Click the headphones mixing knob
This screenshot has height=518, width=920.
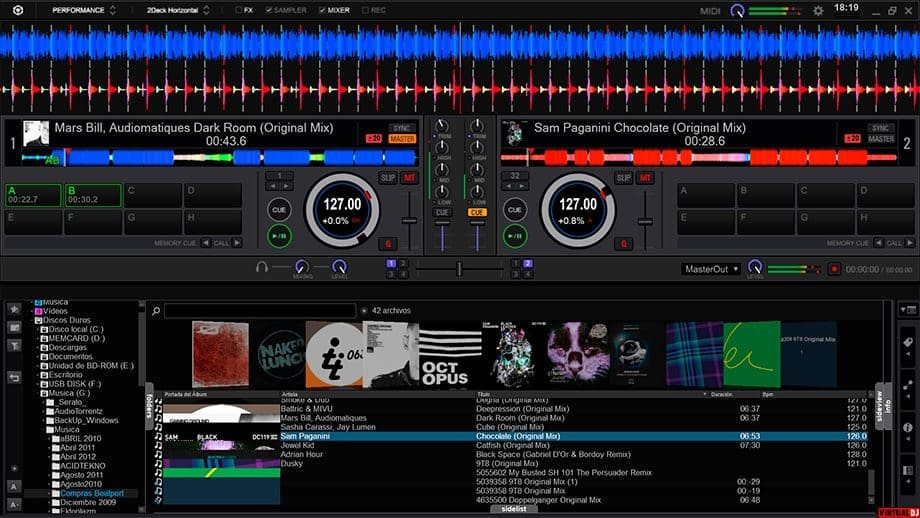(302, 266)
